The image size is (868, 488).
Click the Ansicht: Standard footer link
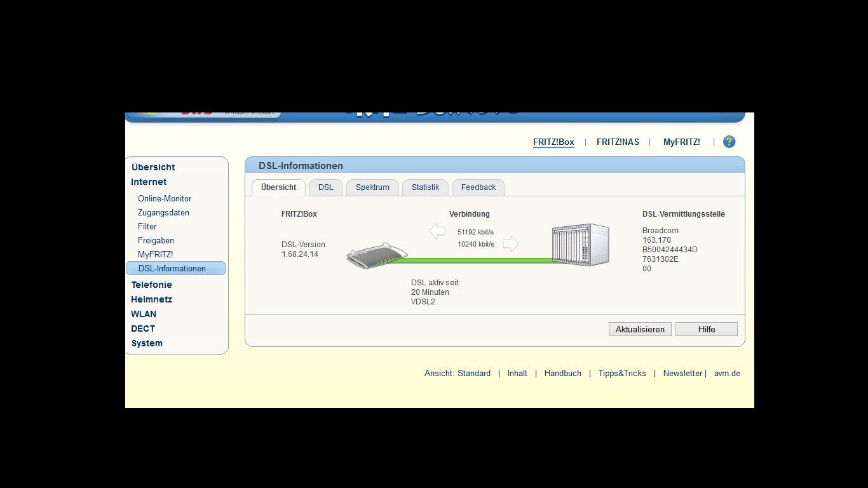pos(458,374)
